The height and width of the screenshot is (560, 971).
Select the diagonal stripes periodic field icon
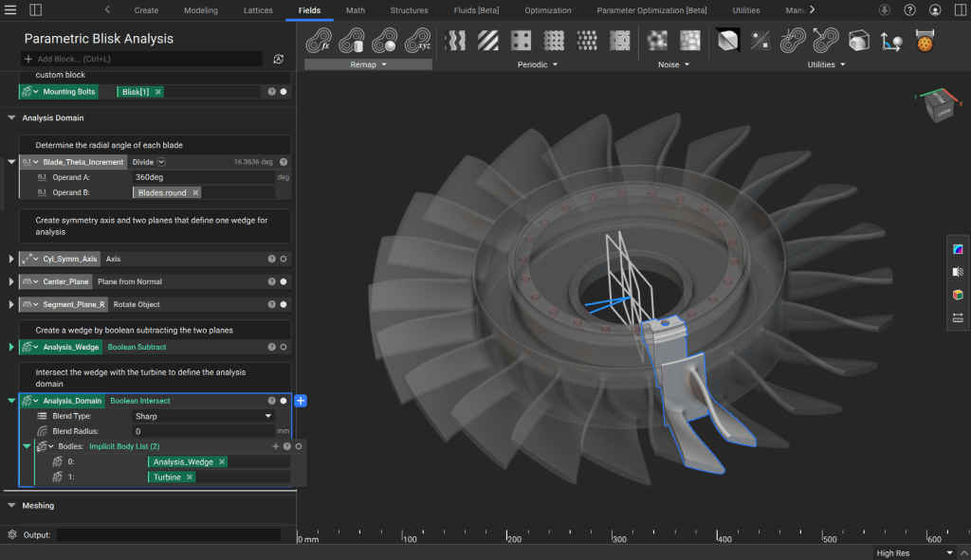[x=488, y=41]
